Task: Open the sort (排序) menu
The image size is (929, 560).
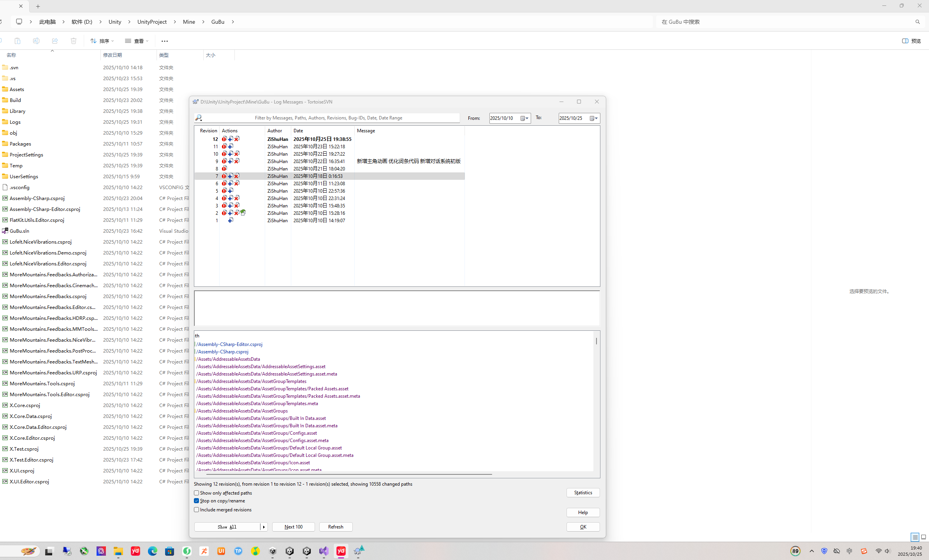Action: (x=102, y=41)
